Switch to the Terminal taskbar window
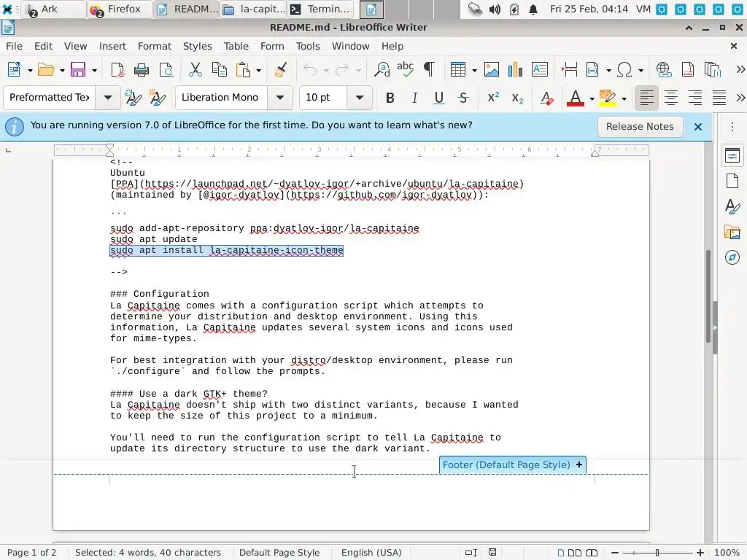This screenshot has height=560, width=747. tap(322, 9)
